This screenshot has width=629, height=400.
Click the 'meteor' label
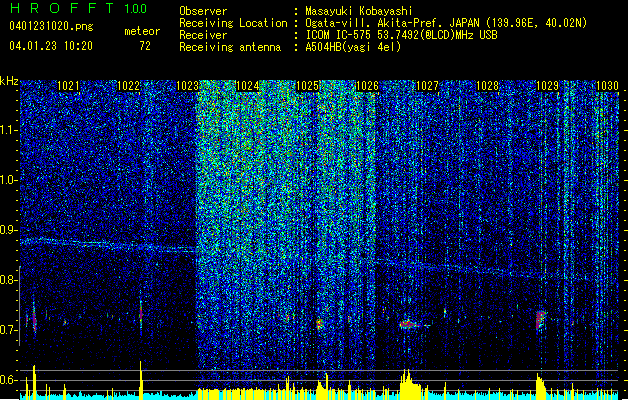pos(142,31)
